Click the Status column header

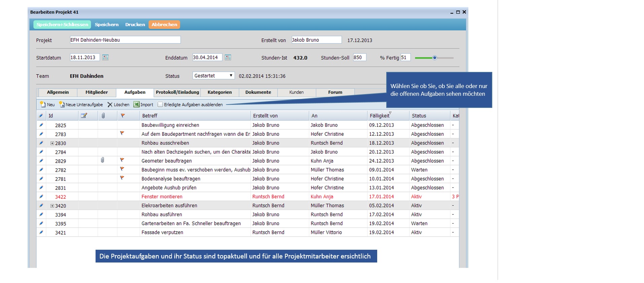coord(430,116)
